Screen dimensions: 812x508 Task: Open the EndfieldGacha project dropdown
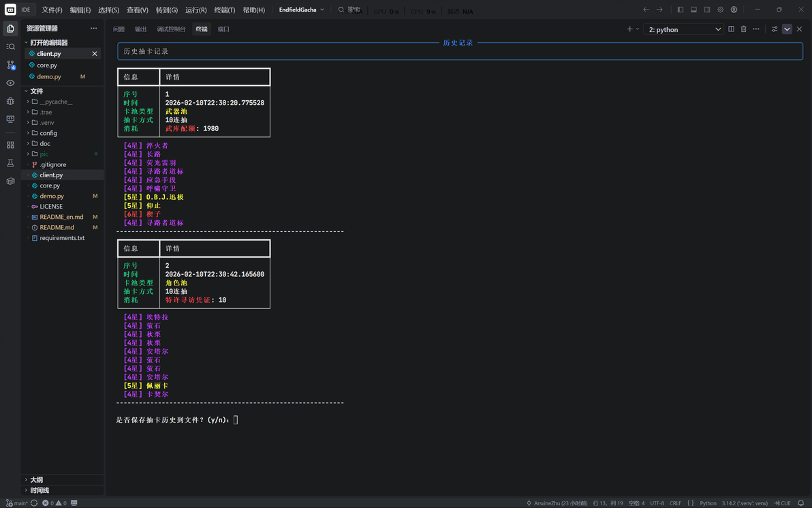(301, 10)
